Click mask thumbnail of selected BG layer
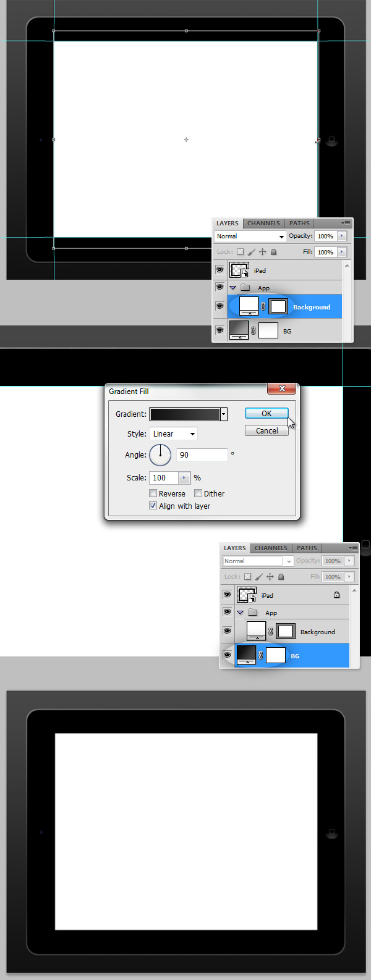371x980 pixels. click(276, 655)
